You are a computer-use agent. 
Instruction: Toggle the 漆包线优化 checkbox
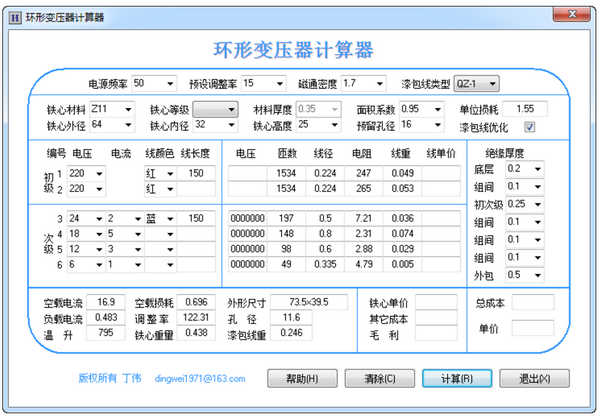click(x=530, y=127)
